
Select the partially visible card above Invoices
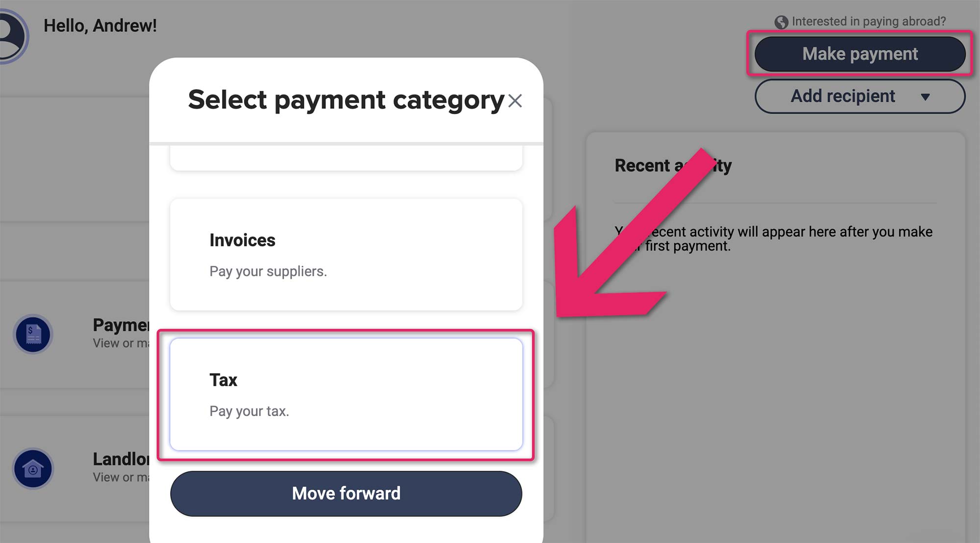point(346,158)
